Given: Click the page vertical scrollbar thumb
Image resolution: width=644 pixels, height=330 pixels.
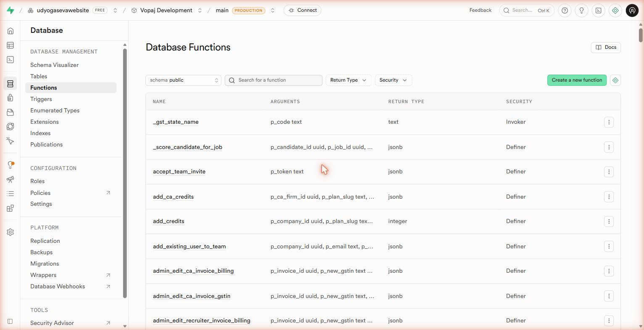Looking at the screenshot, I should (x=641, y=35).
